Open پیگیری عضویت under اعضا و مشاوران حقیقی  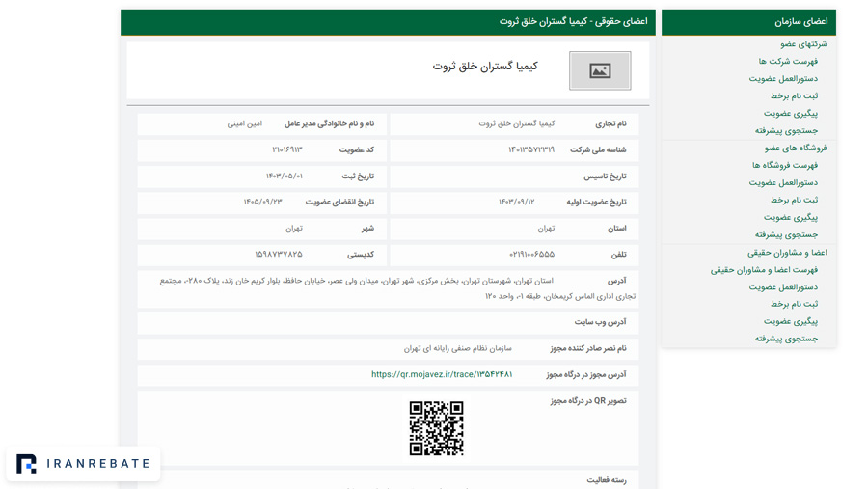791,322
